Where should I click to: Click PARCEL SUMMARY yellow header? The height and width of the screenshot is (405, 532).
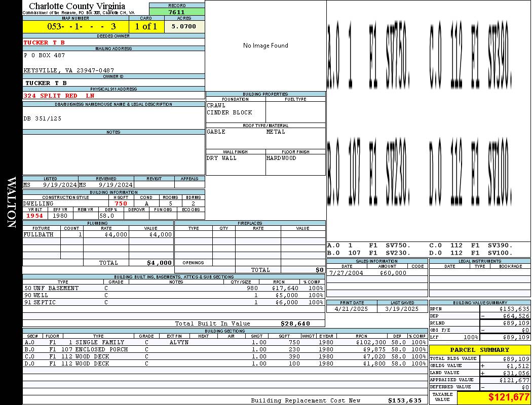point(480,350)
